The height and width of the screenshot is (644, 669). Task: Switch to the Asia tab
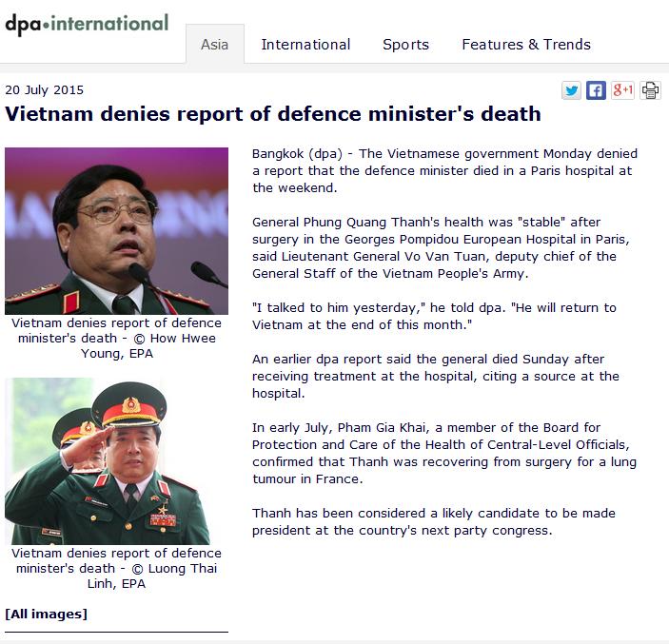click(x=215, y=45)
